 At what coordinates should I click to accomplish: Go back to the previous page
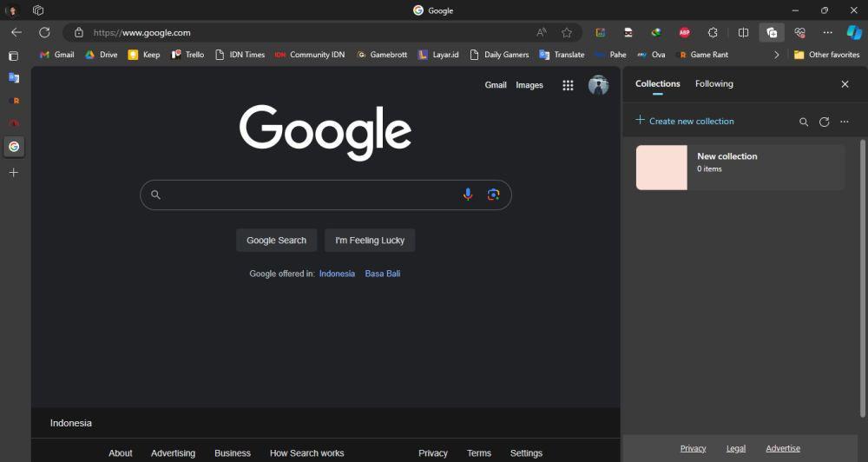click(16, 33)
